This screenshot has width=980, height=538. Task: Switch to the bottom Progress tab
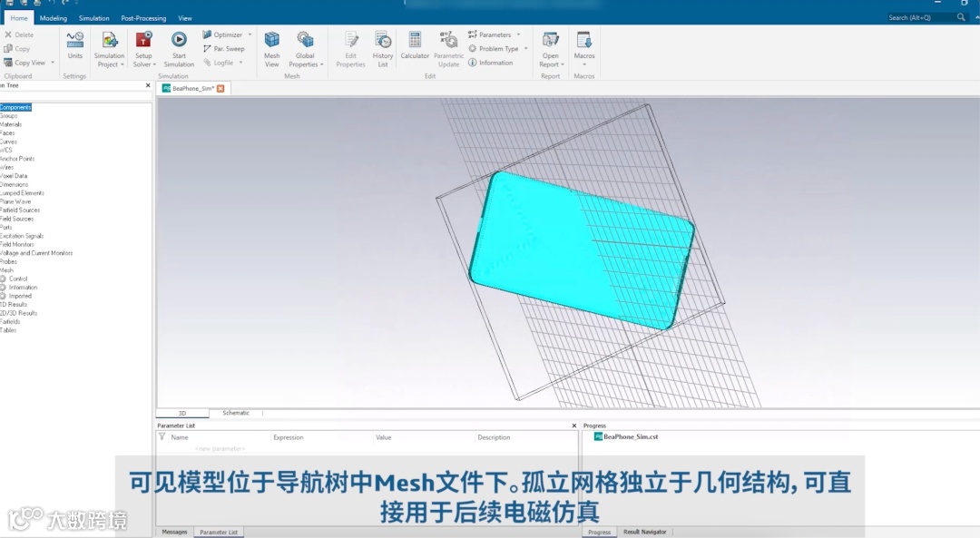[599, 532]
